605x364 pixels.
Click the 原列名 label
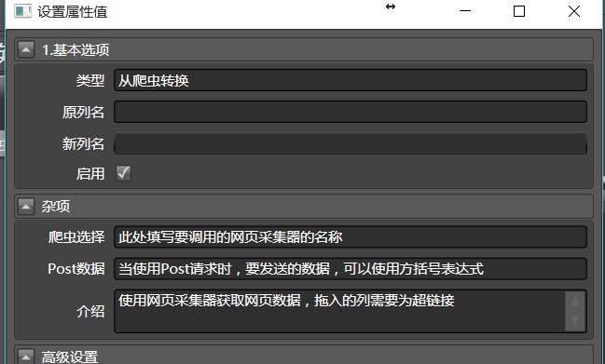tap(83, 112)
